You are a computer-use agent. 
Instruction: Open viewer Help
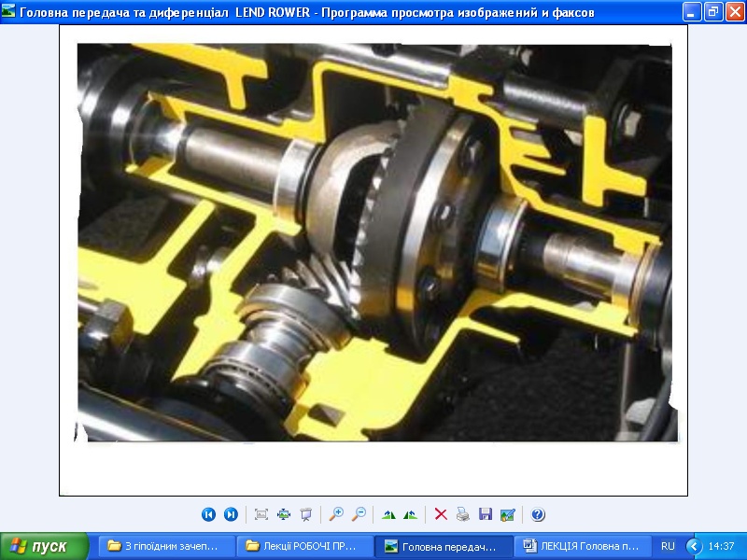coord(538,514)
